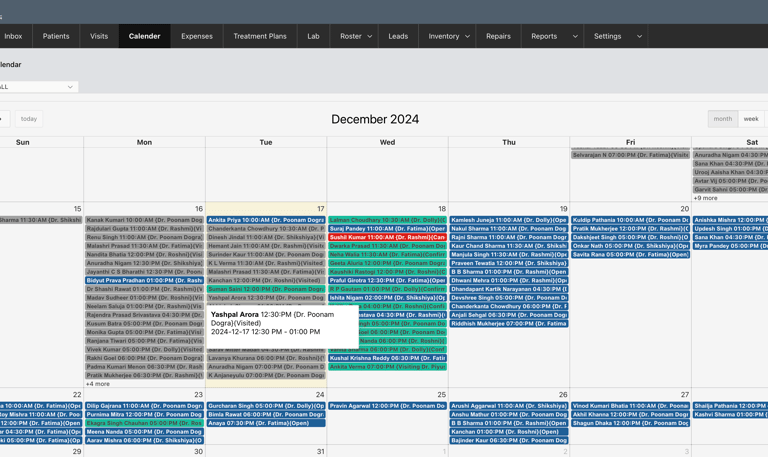Expand the Reports dropdown arrow
The image size is (768, 457).
(x=575, y=36)
